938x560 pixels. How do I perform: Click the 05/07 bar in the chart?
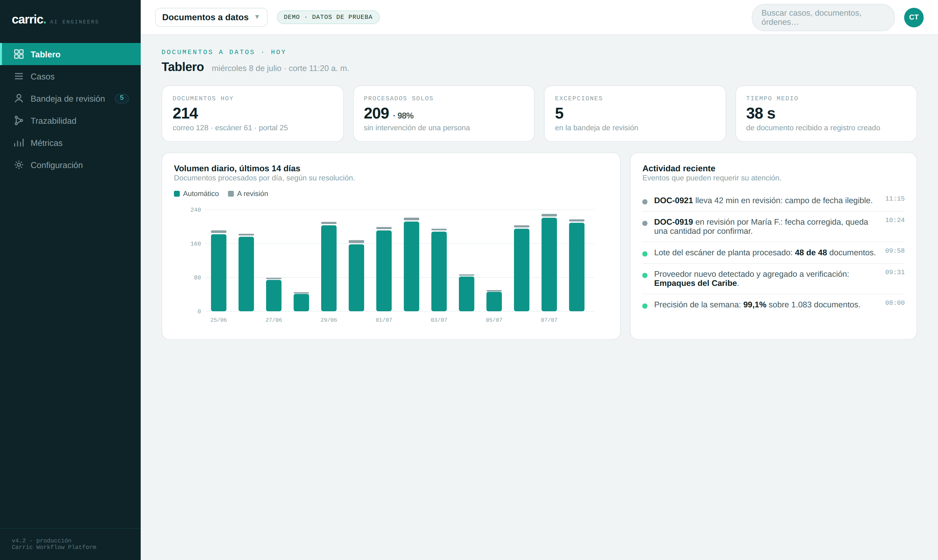494,301
